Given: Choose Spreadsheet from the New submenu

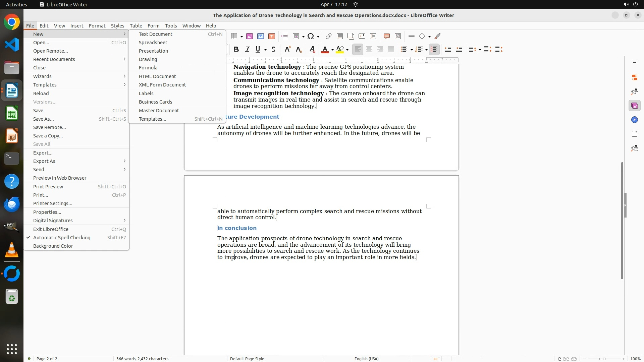Looking at the screenshot, I should pyautogui.click(x=153, y=43).
